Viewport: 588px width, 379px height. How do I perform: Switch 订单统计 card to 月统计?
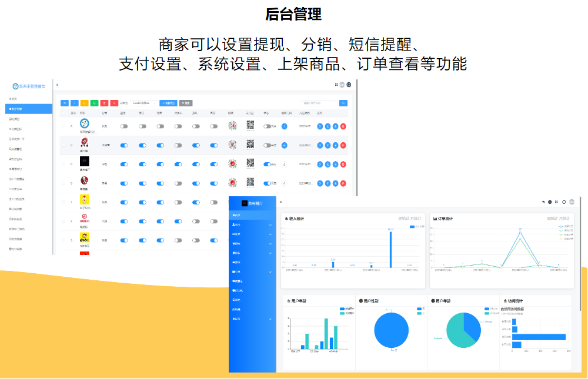point(564,219)
